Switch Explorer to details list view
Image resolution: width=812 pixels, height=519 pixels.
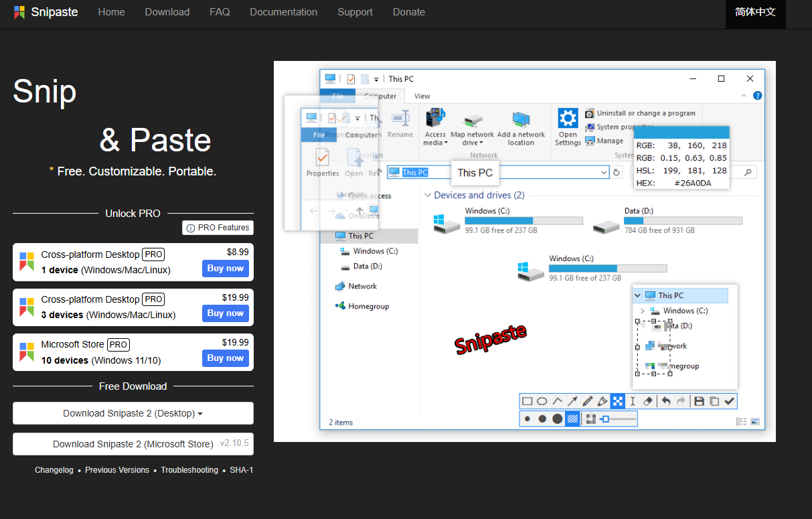point(741,422)
